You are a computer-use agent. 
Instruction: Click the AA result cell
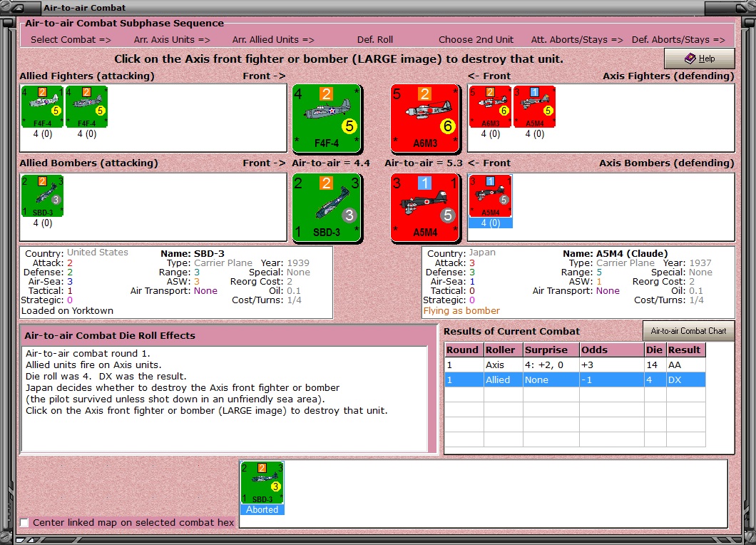coord(686,365)
